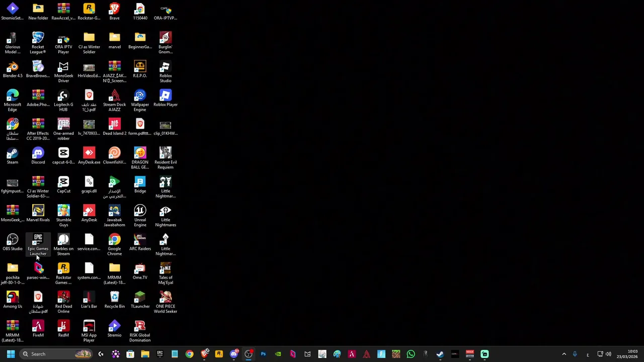The height and width of the screenshot is (362, 644).
Task: Select the MSI App Player icon
Action: pos(89,331)
